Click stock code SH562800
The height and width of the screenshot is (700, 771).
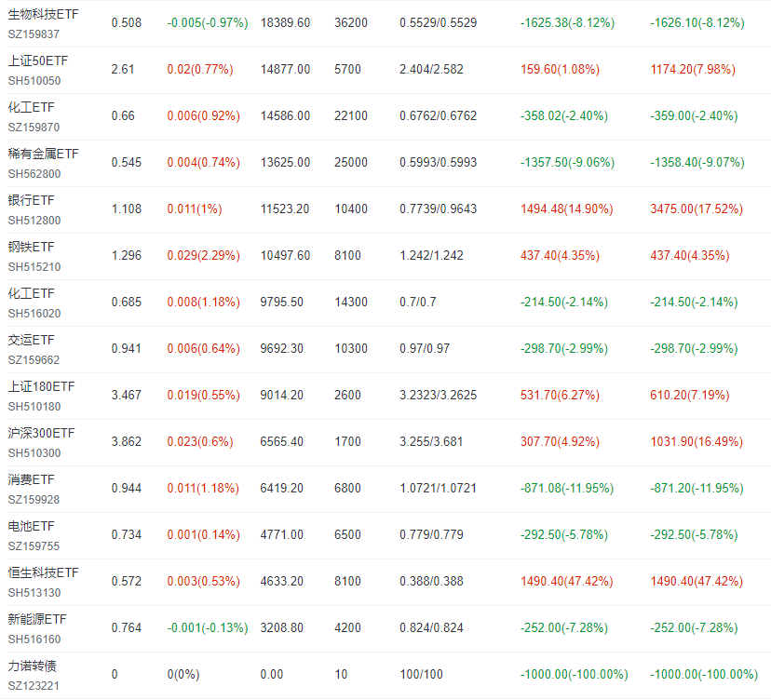(34, 174)
